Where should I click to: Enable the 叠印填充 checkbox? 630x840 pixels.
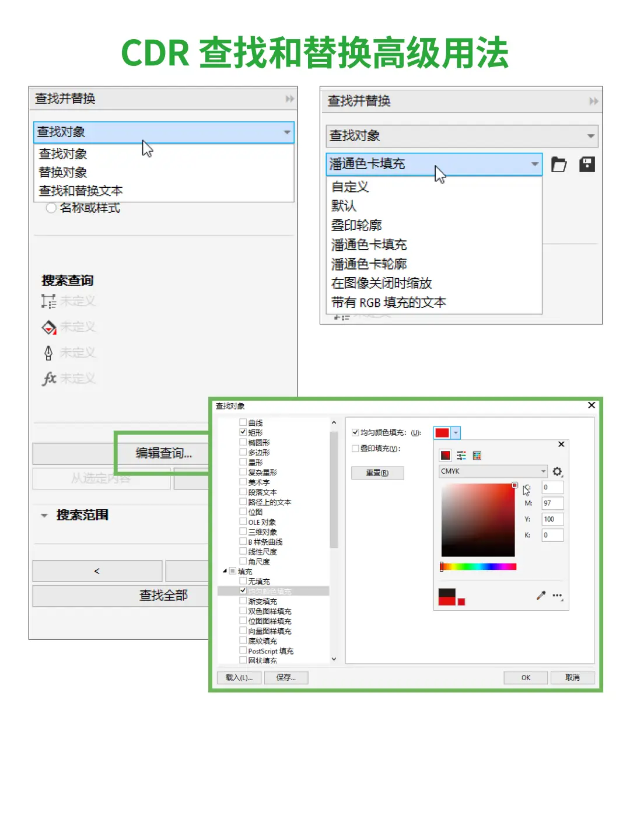(355, 448)
